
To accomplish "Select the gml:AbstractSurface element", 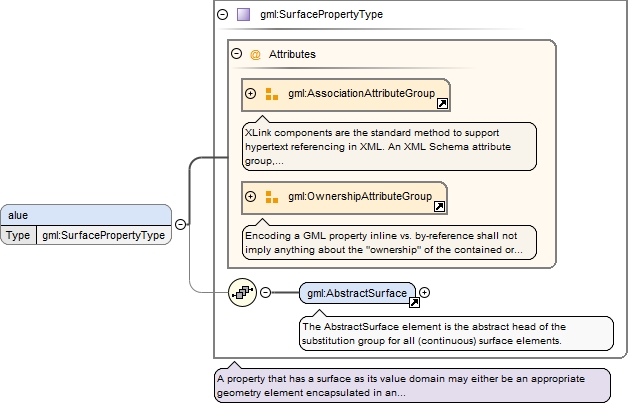I will (357, 293).
